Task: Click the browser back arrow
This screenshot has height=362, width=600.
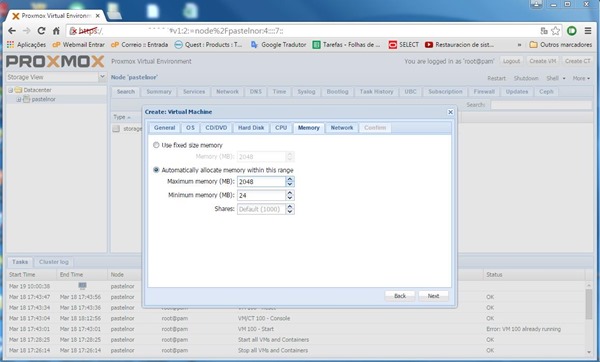Action: (12, 31)
